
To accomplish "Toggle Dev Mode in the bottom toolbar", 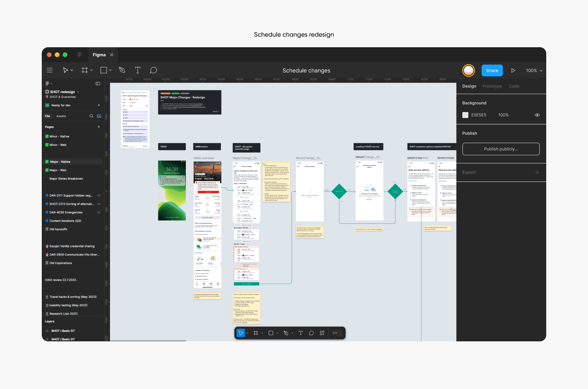I will (335, 333).
